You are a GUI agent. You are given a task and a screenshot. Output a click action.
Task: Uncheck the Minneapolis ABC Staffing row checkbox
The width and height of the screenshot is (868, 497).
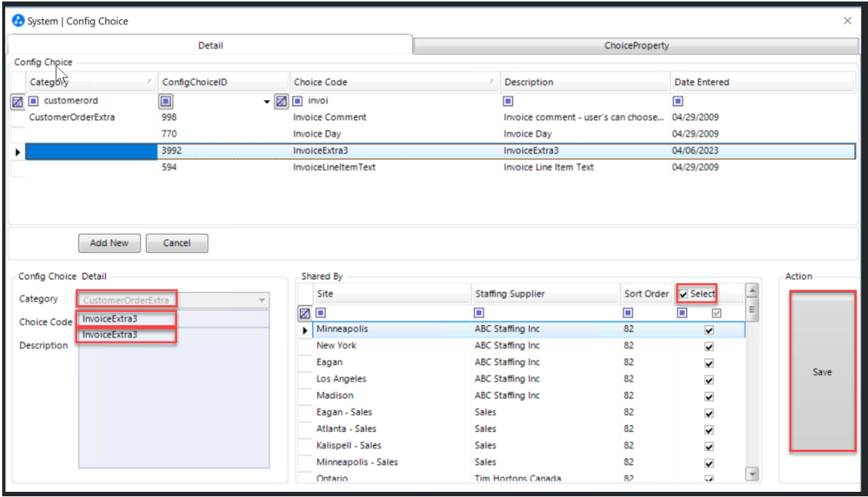click(x=709, y=330)
